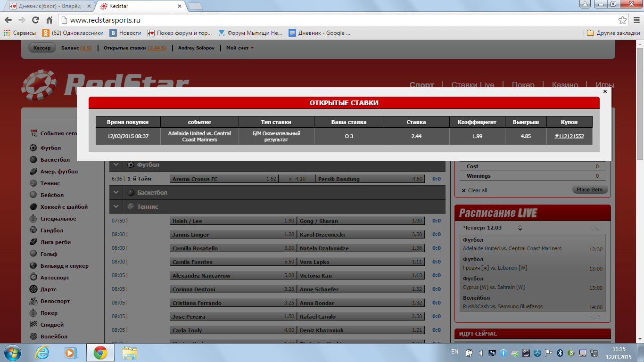The height and width of the screenshot is (362, 644).
Task: Open Chrome from the Windows taskbar
Action: [x=99, y=352]
